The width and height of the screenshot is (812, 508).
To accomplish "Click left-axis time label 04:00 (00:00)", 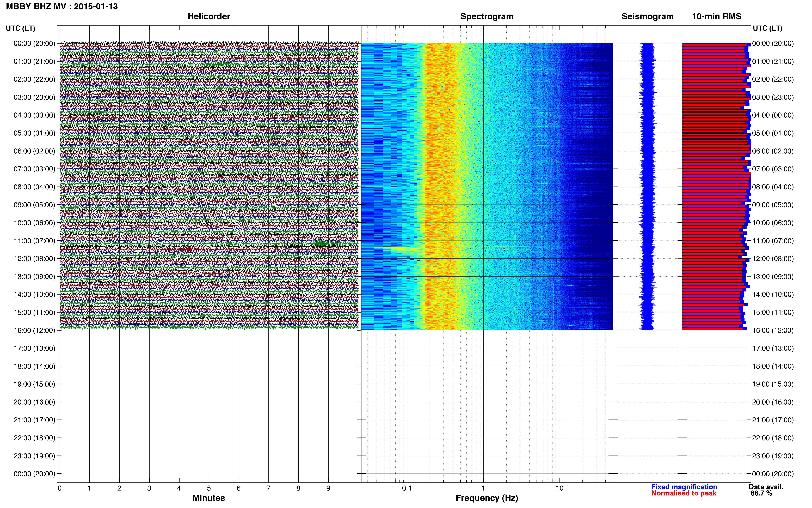I will (x=34, y=115).
